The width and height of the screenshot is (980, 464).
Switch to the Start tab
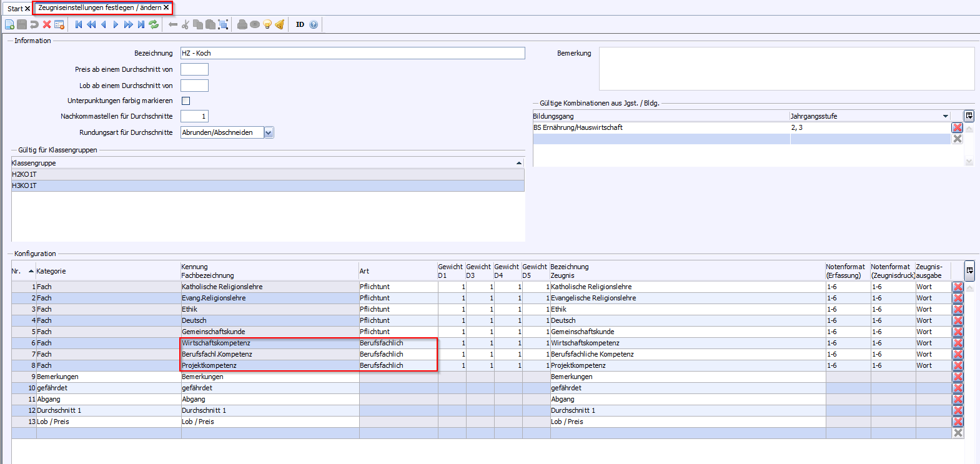15,9
